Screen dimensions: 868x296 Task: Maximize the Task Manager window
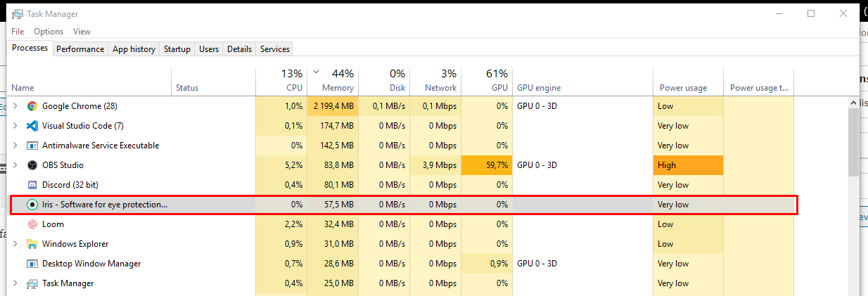coord(811,13)
